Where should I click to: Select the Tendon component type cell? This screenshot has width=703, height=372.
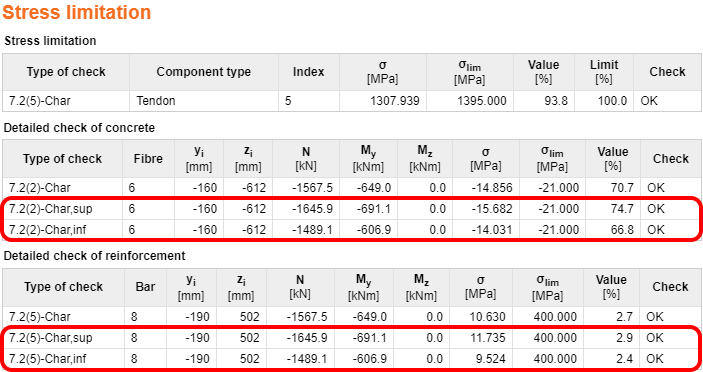tap(204, 101)
